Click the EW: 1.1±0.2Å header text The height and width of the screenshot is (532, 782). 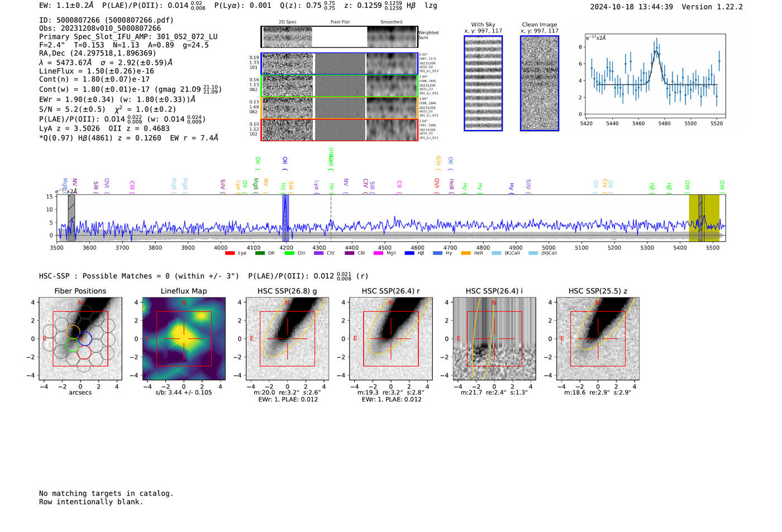(66, 6)
